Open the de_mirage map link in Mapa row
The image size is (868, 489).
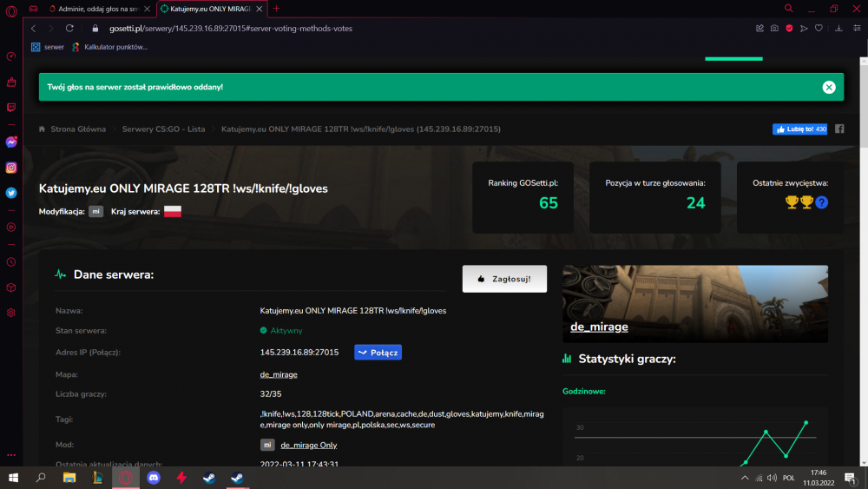279,375
